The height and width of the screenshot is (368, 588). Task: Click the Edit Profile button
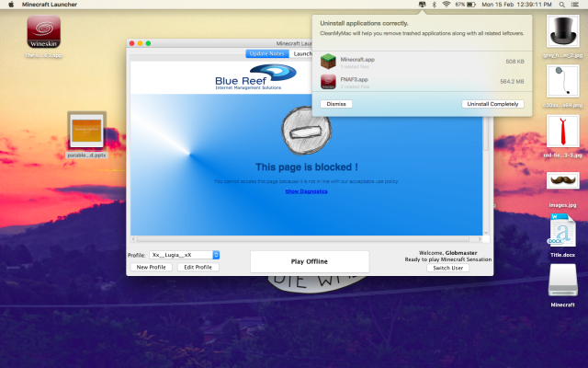point(198,267)
